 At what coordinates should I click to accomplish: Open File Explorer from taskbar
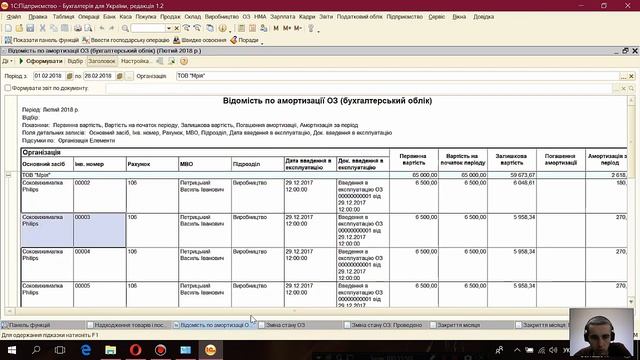(111, 350)
